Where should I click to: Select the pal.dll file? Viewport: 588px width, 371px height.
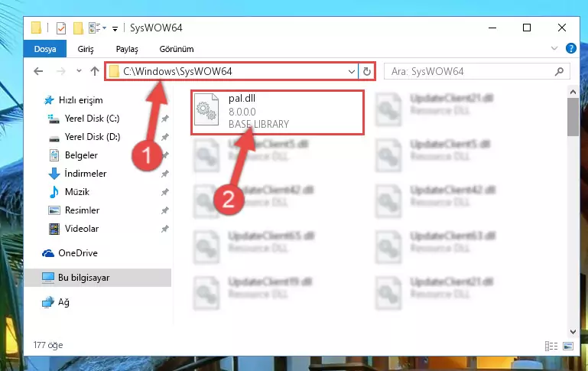point(278,112)
